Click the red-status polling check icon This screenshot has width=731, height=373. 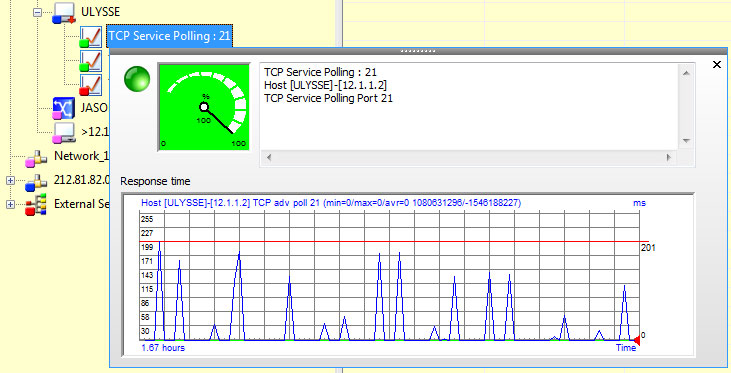[91, 84]
